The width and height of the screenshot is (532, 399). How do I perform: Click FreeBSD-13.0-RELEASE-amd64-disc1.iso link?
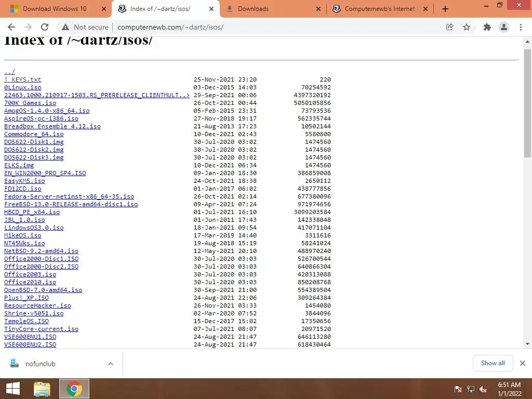pyautogui.click(x=71, y=204)
